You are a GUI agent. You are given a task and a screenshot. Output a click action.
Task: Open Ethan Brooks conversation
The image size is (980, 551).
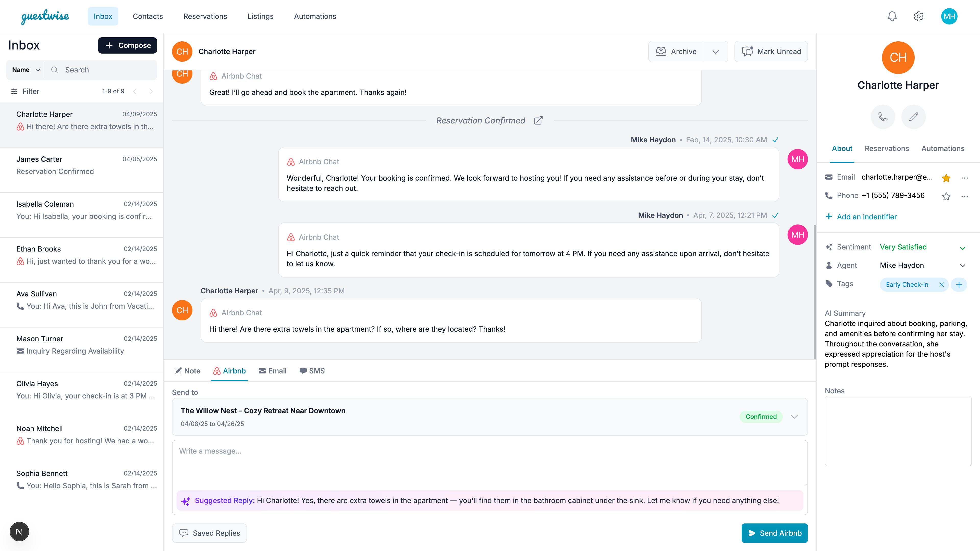82,260
